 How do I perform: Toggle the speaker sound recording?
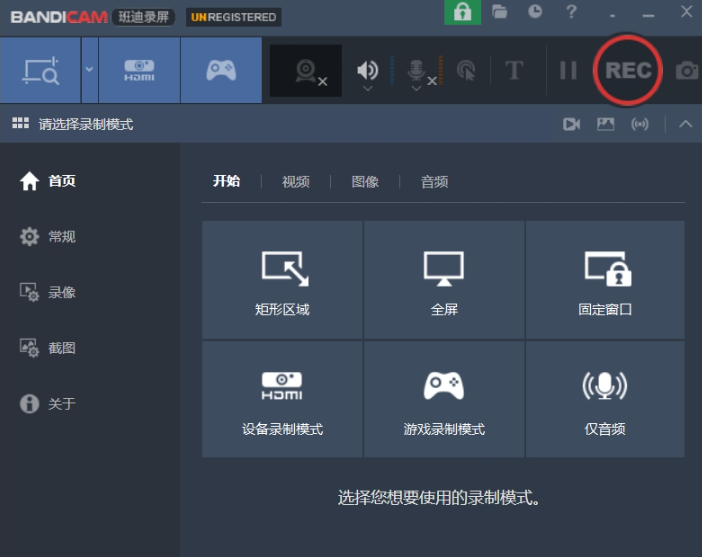coord(368,69)
